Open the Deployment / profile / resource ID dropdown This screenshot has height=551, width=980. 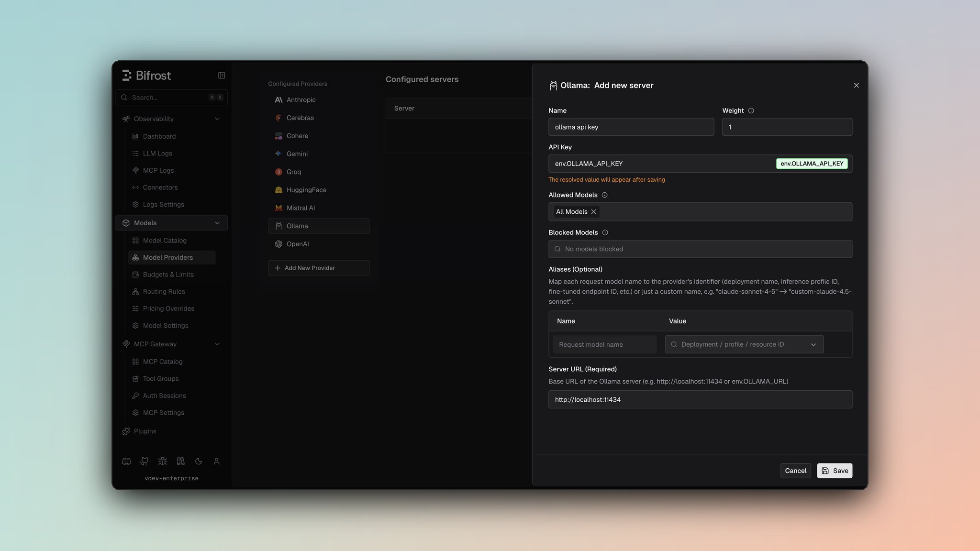pos(744,344)
